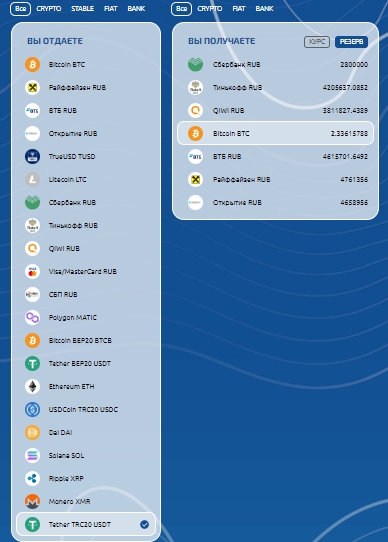This screenshot has height=542, width=388.
Task: Select Dai DAI label in the give list
Action: 60,432
